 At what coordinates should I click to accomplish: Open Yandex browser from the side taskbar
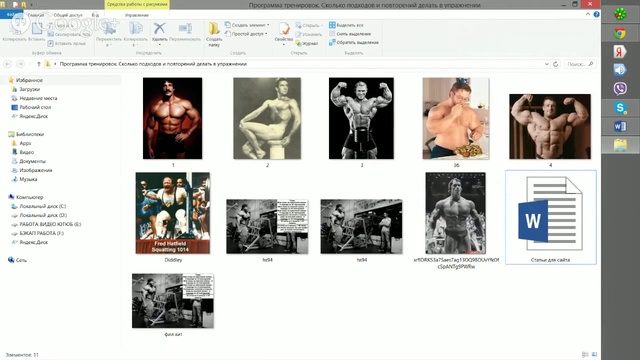(620, 51)
